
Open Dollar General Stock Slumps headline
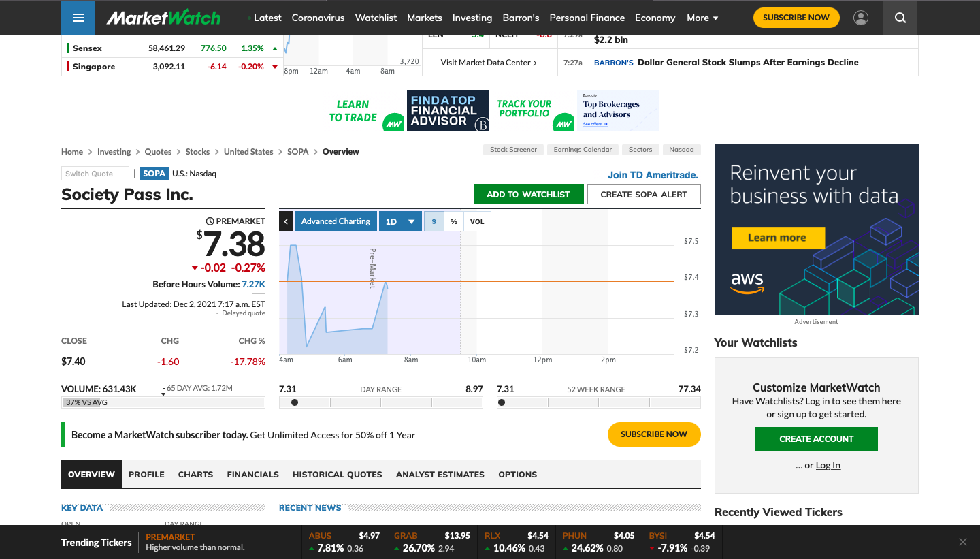(748, 62)
